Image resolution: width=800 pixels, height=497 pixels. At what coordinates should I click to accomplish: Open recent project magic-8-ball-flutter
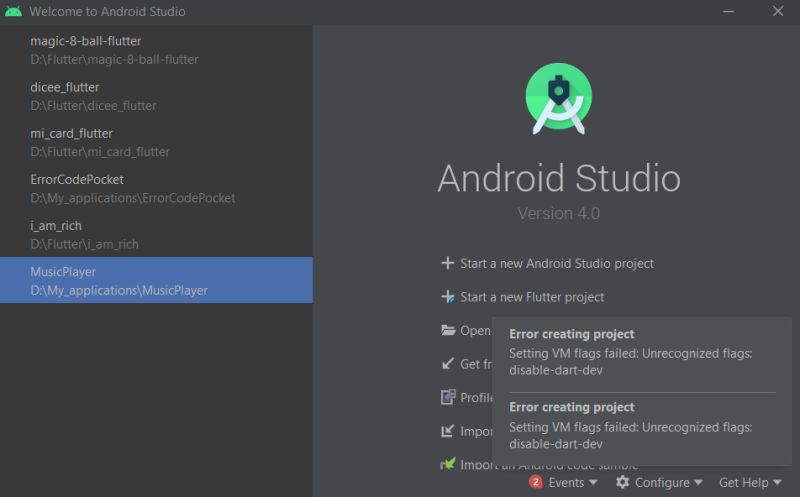pos(156,50)
